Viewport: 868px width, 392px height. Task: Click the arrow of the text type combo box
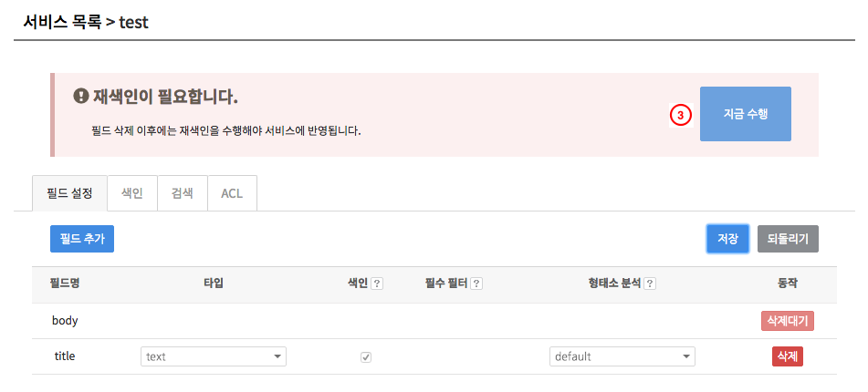tap(277, 357)
